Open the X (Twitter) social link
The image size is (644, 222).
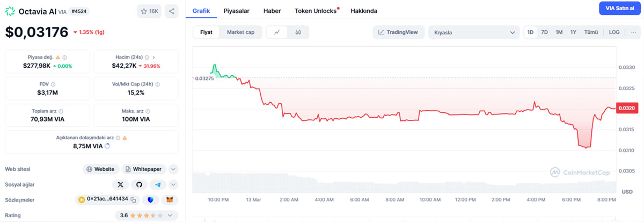[120, 184]
